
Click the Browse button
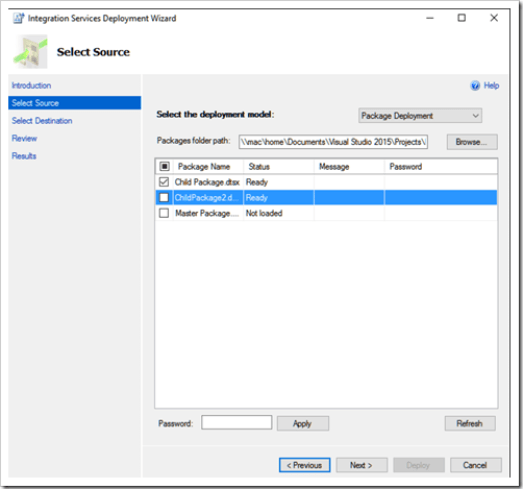472,142
